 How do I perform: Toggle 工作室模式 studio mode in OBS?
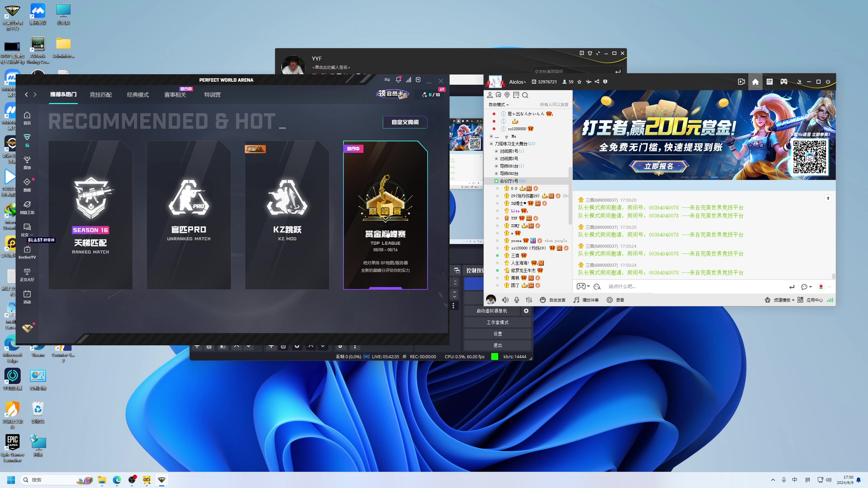pyautogui.click(x=497, y=322)
